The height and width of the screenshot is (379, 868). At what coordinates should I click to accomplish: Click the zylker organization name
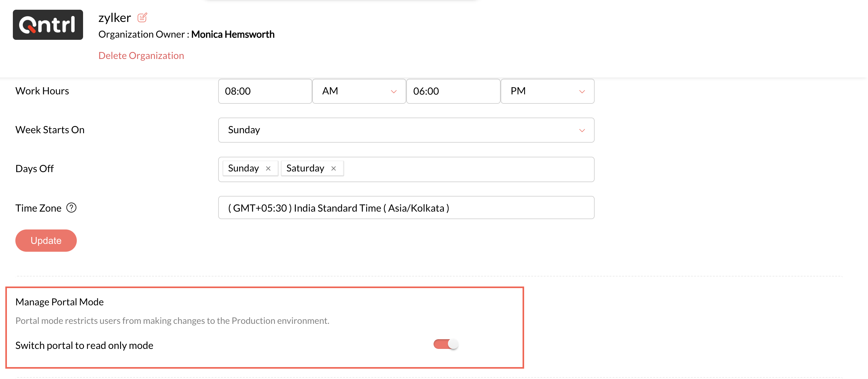coord(114,18)
